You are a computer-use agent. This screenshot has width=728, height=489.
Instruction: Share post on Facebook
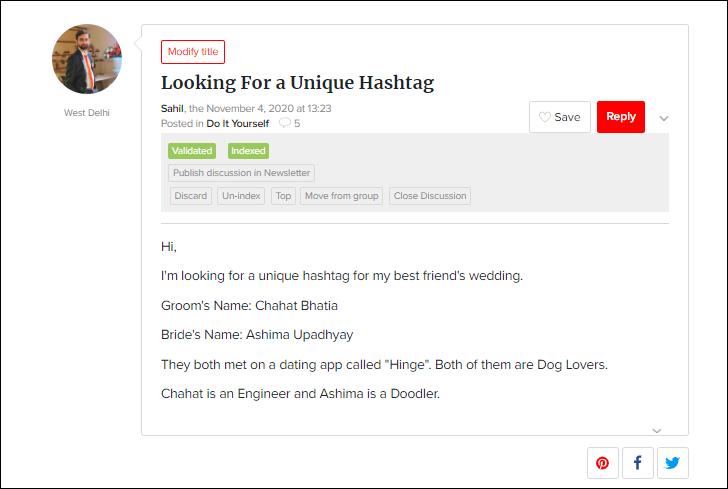638,463
